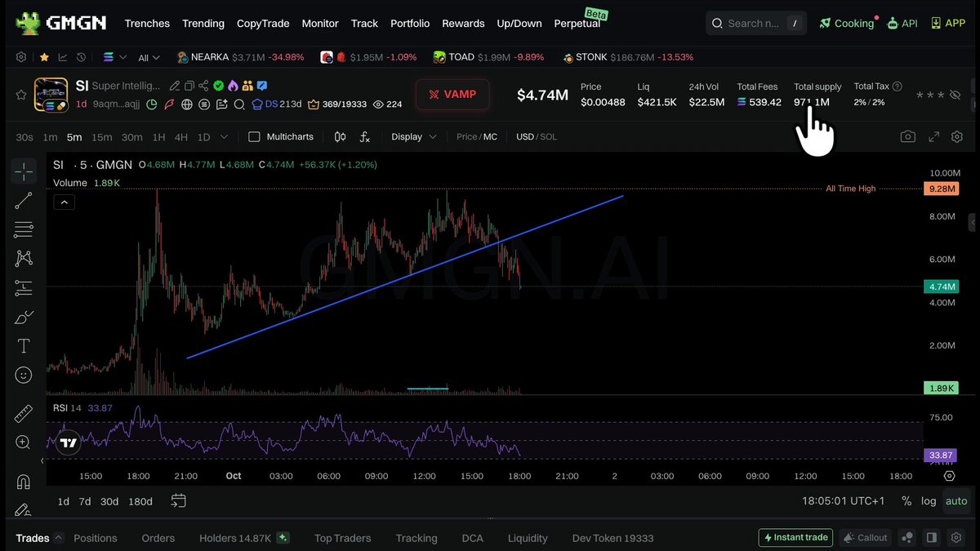Open the SI token website globe icon
Image resolution: width=980 pixels, height=551 pixels.
pos(187,104)
